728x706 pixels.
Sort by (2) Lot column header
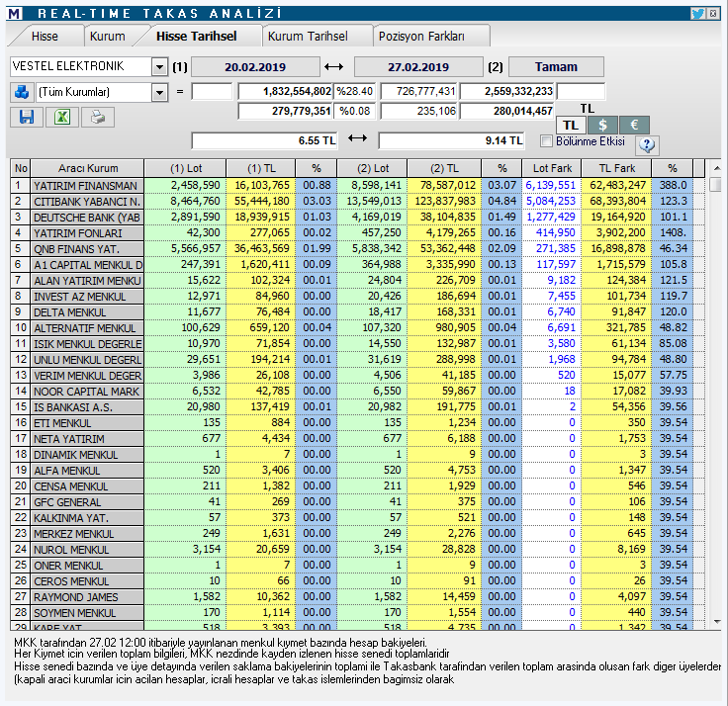click(373, 168)
